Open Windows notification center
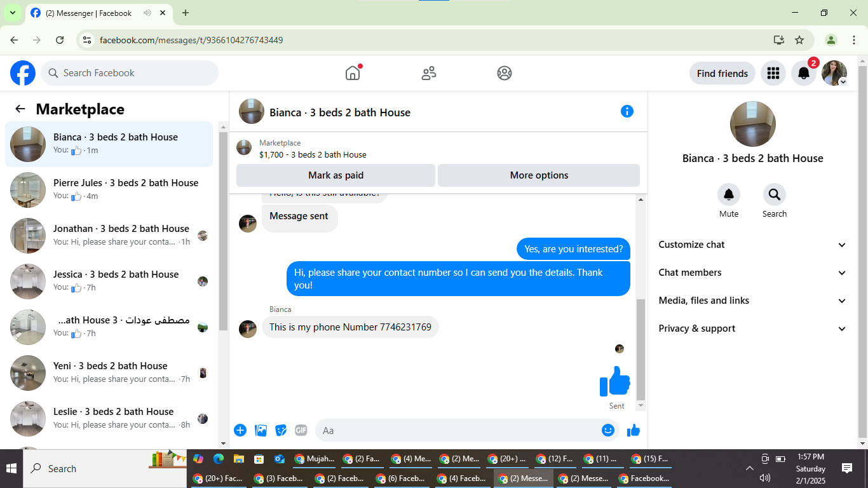 (847, 468)
